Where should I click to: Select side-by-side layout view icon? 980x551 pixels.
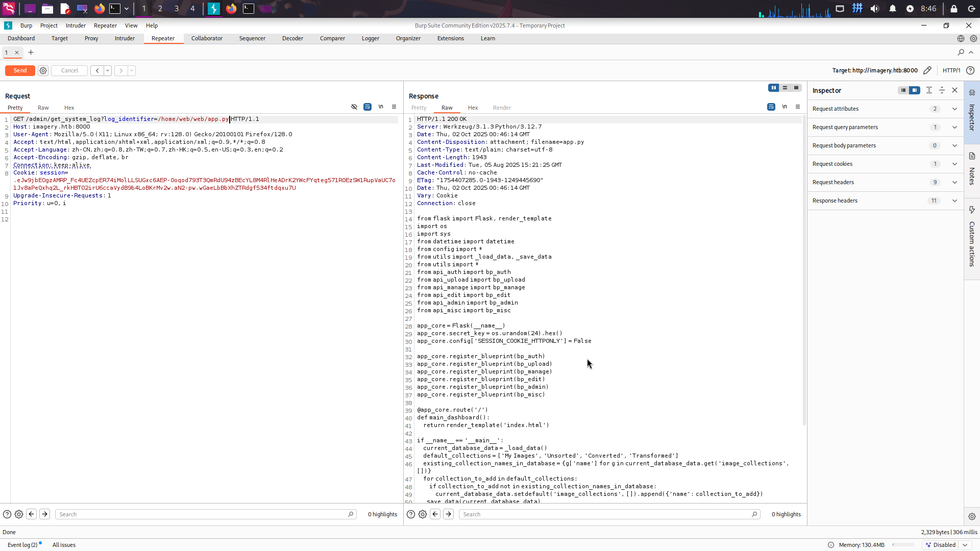pyautogui.click(x=774, y=88)
